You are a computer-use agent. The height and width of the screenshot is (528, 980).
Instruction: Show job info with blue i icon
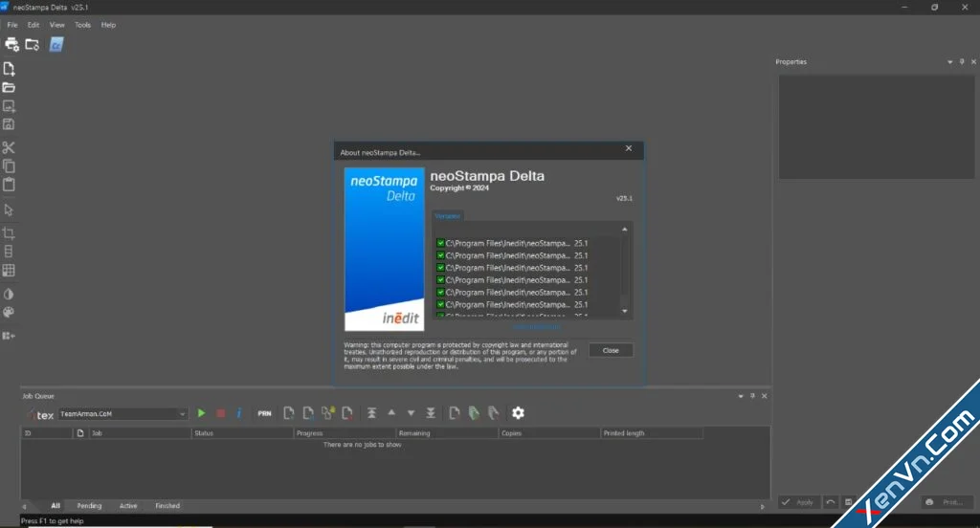pyautogui.click(x=239, y=413)
